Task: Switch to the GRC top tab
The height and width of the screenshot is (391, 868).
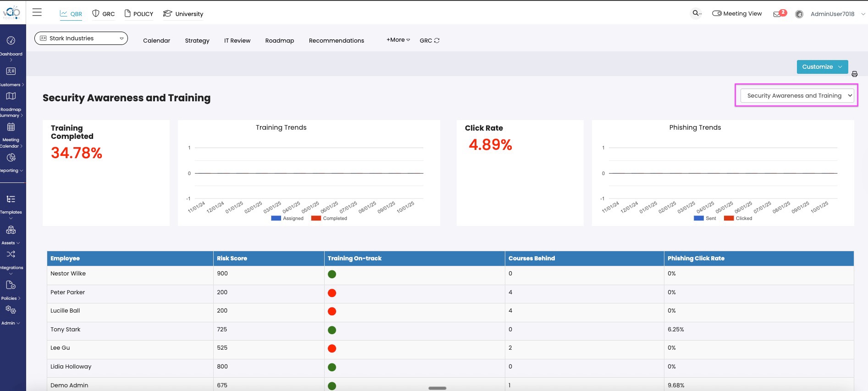Action: (103, 14)
